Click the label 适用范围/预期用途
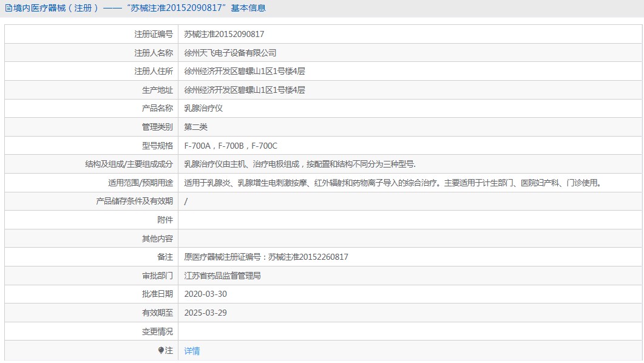Viewport: 644px width, 363px height. (x=140, y=183)
